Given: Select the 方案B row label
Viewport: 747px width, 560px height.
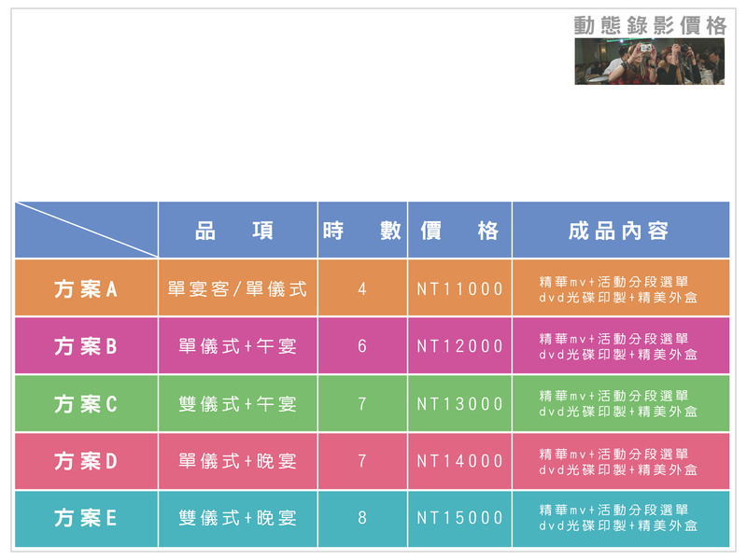Looking at the screenshot, I should point(86,345).
